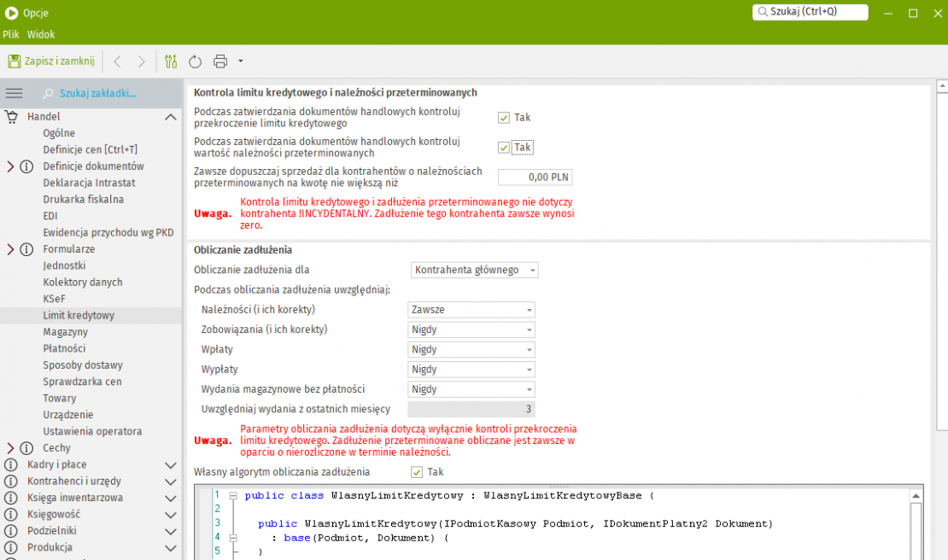Expand the Definicje dokumentów tree node
The width and height of the screenshot is (948, 560).
click(11, 166)
